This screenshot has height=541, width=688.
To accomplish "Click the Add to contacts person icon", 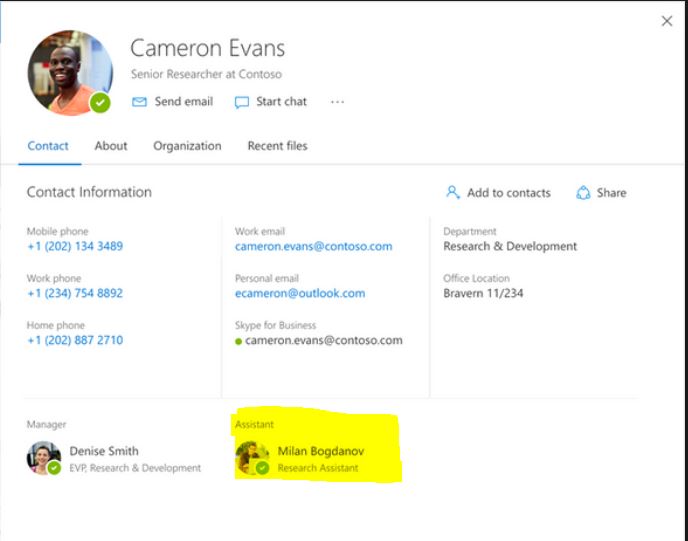I will click(453, 192).
